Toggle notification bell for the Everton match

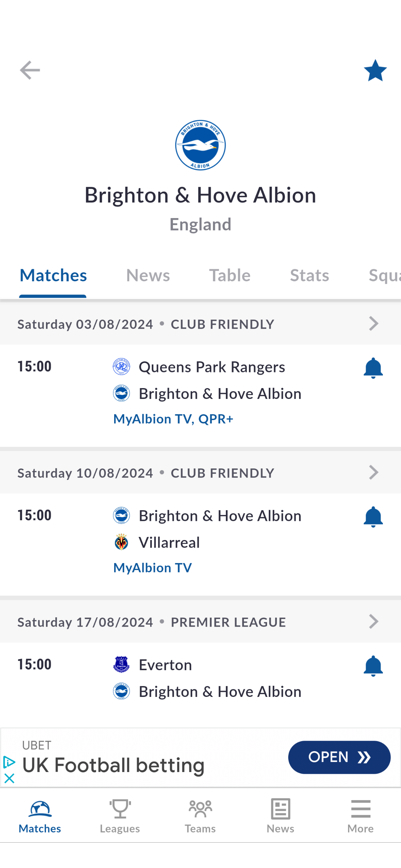(373, 666)
